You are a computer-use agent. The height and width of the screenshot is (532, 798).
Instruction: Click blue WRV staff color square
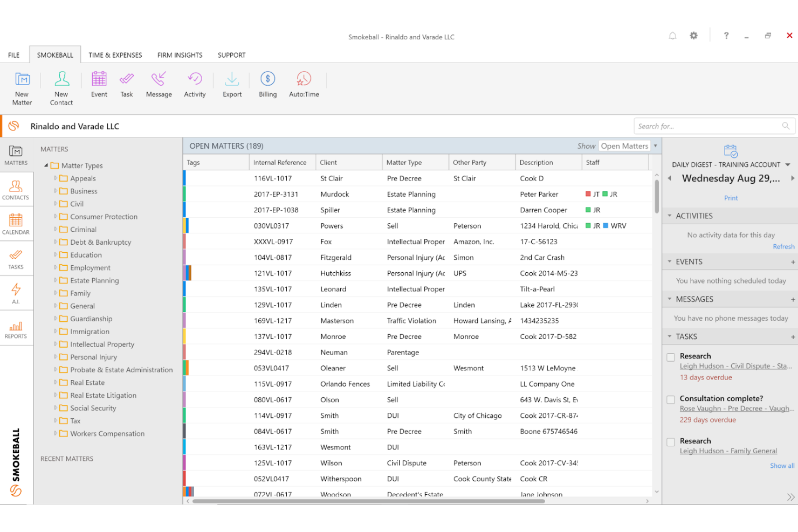pos(606,226)
